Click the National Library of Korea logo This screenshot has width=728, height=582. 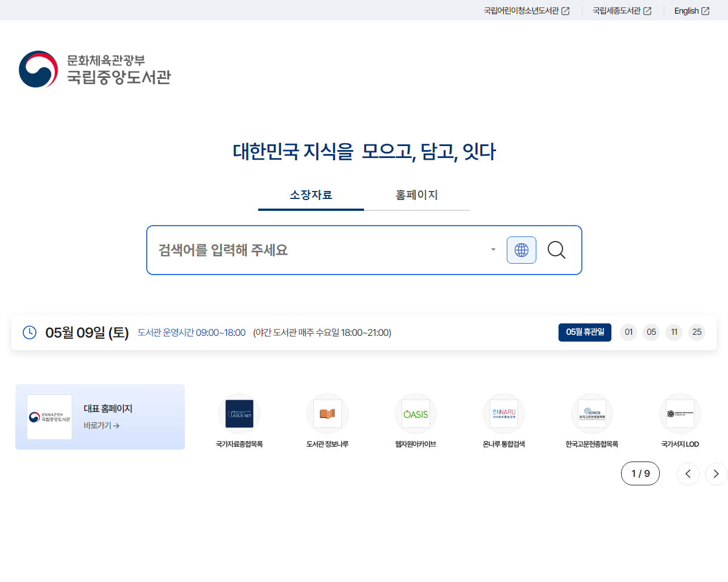point(95,69)
